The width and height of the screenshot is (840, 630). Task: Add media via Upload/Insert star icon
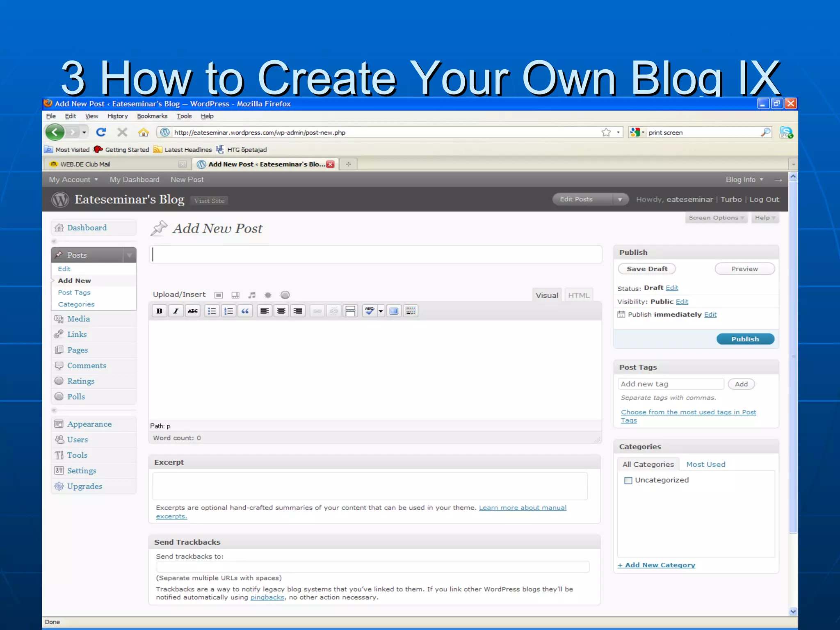tap(268, 295)
